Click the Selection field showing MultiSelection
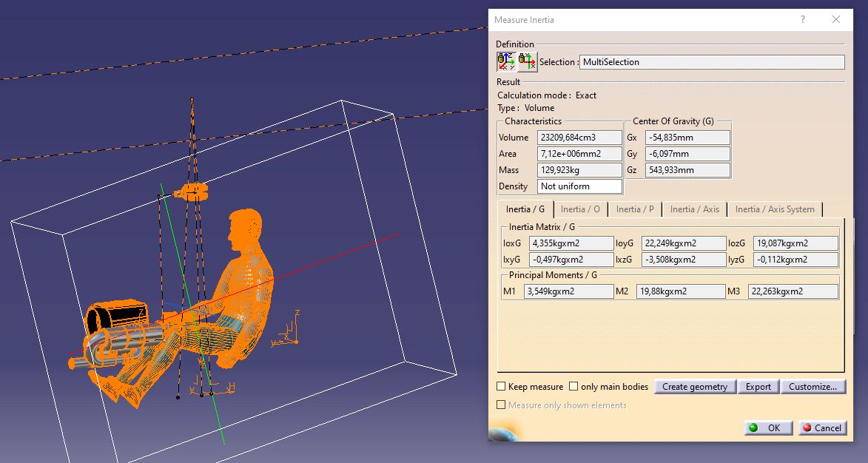This screenshot has height=463, width=868. [x=711, y=62]
